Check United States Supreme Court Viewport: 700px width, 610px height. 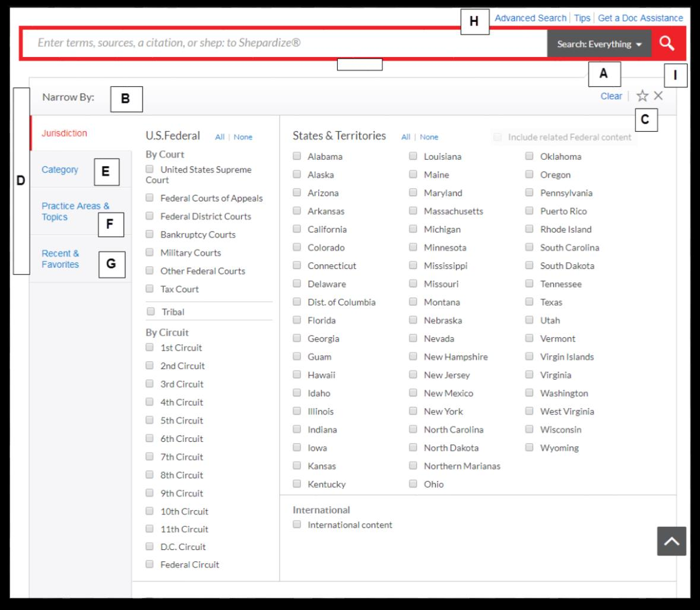[150, 169]
